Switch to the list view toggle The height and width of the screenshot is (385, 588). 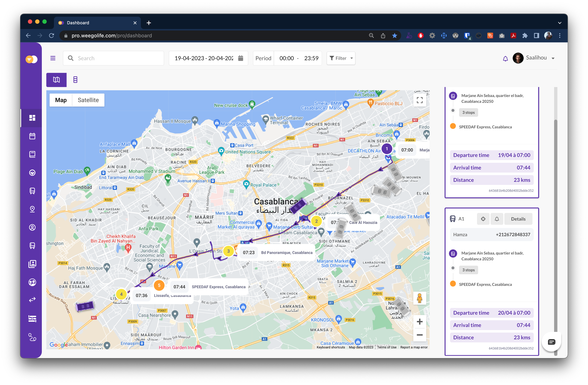point(75,80)
